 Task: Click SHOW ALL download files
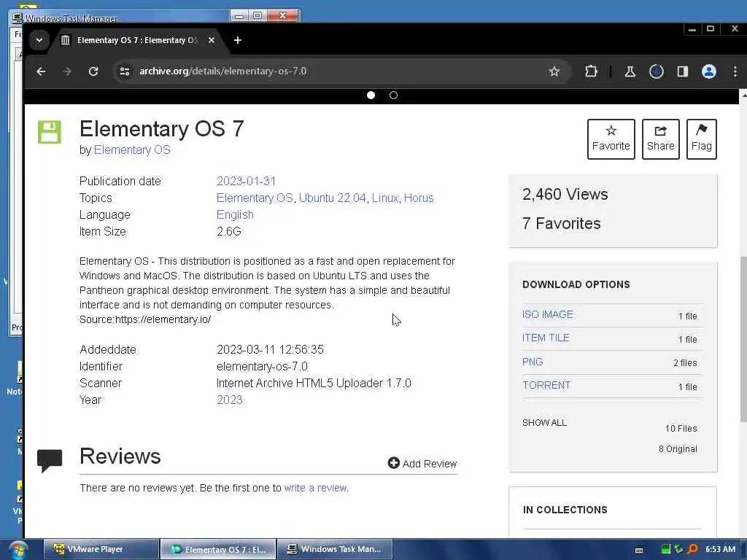(x=544, y=422)
